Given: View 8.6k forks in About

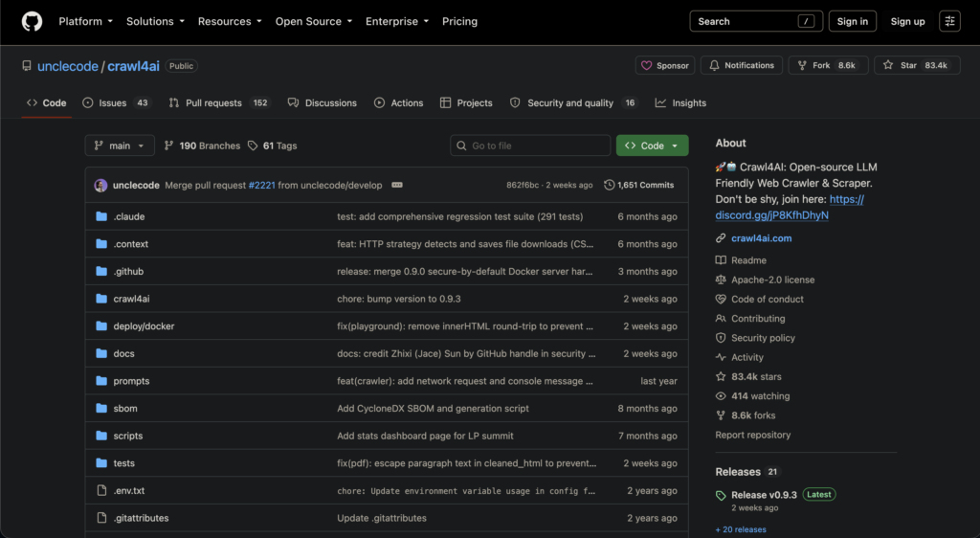Looking at the screenshot, I should [746, 415].
